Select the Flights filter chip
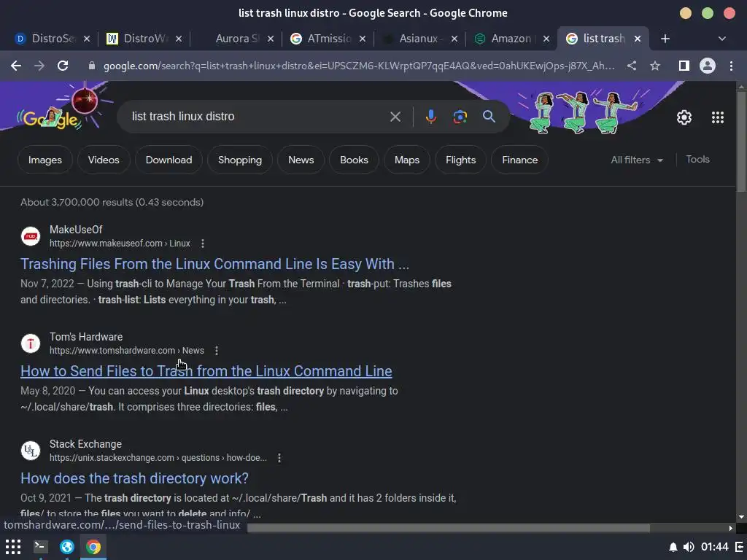 [461, 160]
